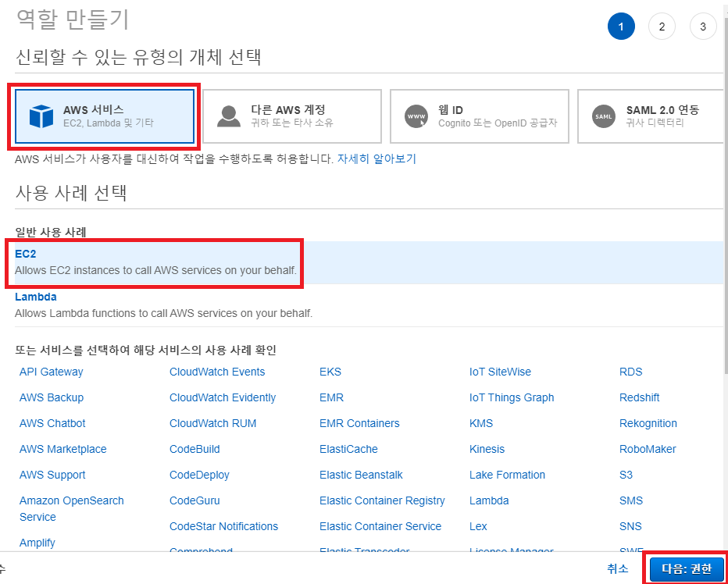Open KMS service link

point(481,423)
